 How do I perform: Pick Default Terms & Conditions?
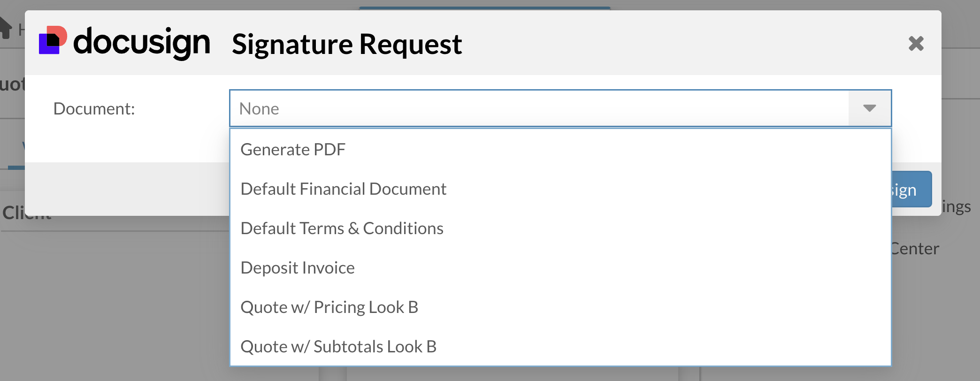(342, 229)
